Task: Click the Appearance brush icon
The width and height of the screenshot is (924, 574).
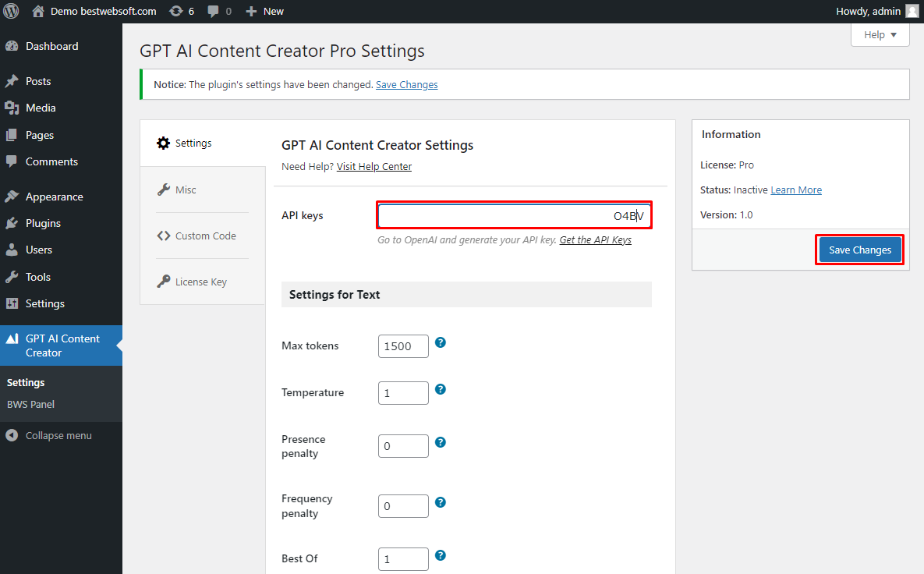Action: coord(12,197)
